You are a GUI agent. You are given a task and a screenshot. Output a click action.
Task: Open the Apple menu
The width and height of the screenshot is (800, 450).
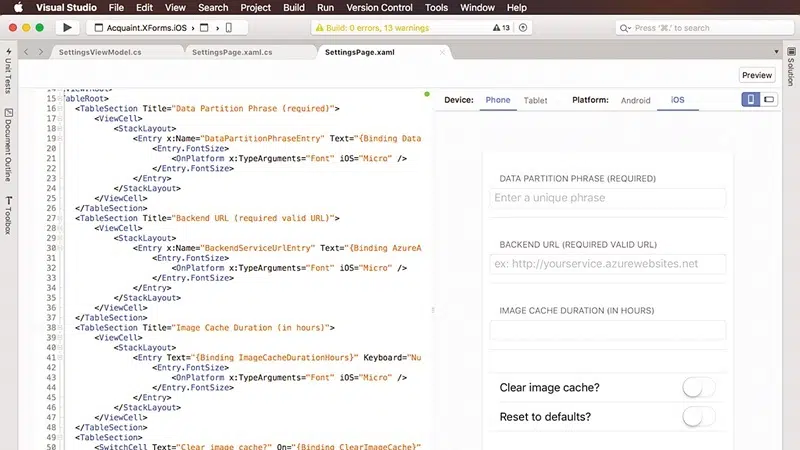(x=18, y=7)
